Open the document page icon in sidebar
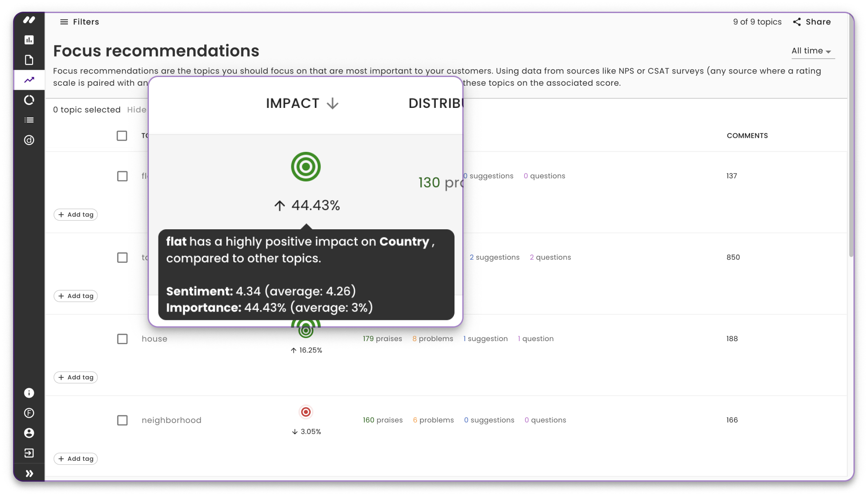 click(29, 60)
